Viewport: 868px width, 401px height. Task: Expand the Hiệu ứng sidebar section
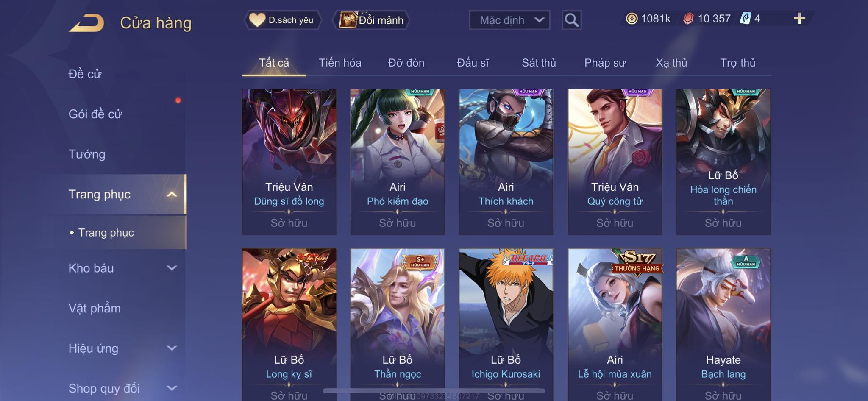pos(172,348)
